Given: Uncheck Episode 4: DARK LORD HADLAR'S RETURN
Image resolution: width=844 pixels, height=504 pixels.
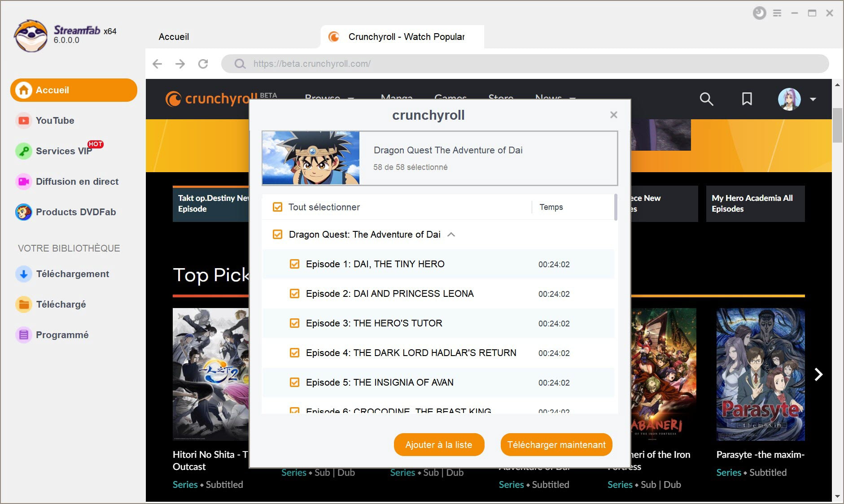Looking at the screenshot, I should coord(294,353).
